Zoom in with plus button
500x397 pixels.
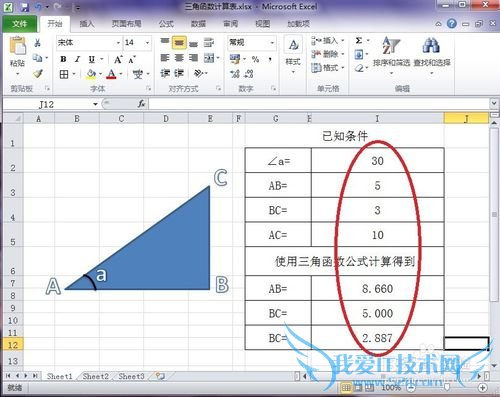(482, 388)
